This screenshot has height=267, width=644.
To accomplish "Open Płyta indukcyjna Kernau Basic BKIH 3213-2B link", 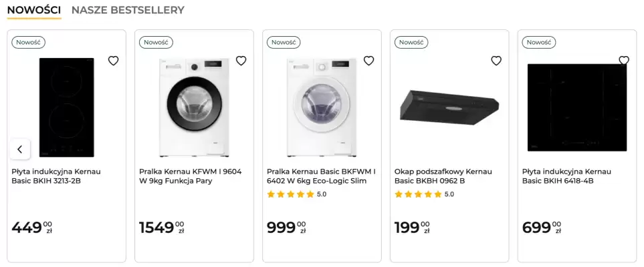I will pos(56,176).
